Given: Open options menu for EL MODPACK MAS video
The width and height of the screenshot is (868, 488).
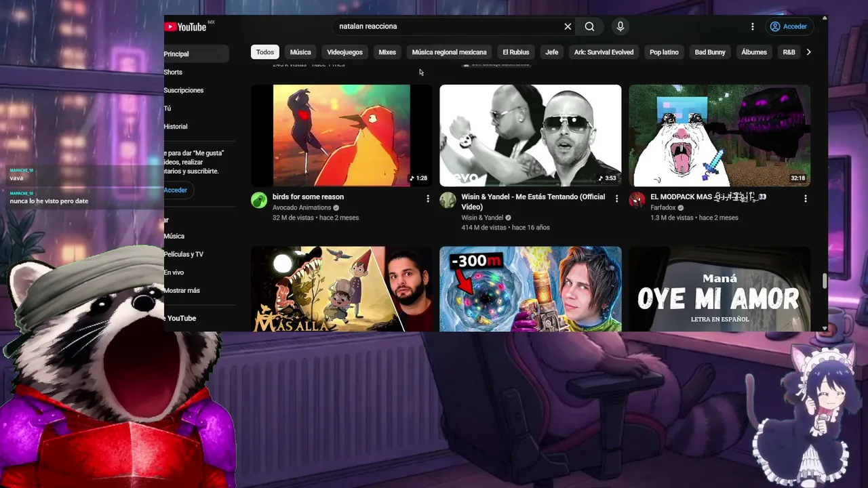Looking at the screenshot, I should coord(806,199).
